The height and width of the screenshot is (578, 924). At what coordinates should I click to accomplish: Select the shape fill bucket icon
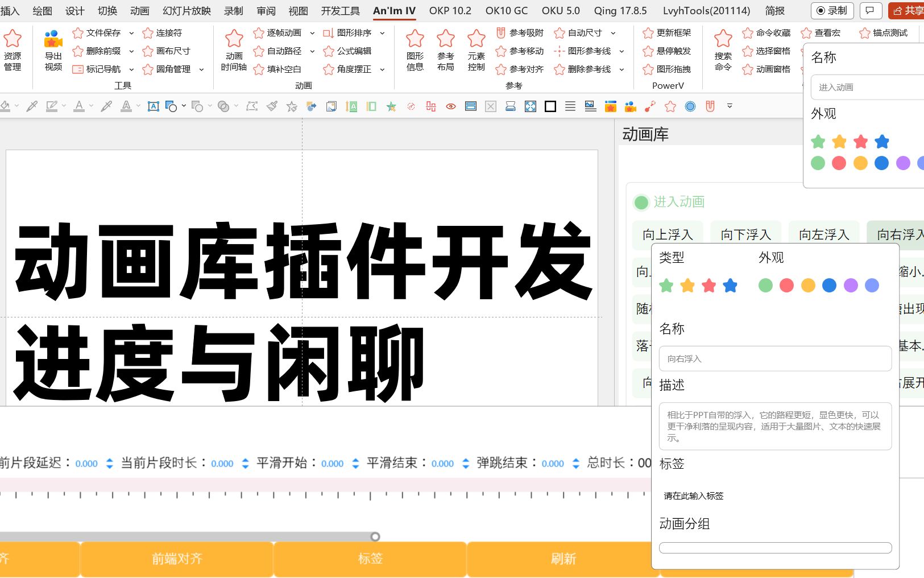pyautogui.click(x=5, y=106)
